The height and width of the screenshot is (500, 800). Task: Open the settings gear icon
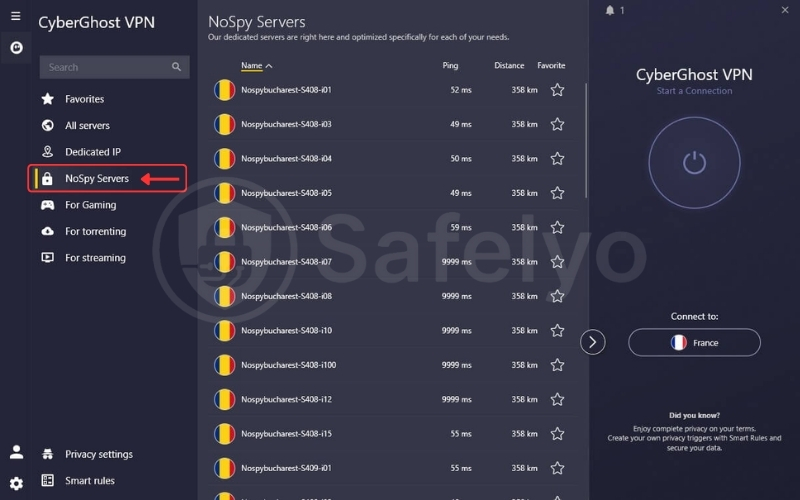(16, 483)
